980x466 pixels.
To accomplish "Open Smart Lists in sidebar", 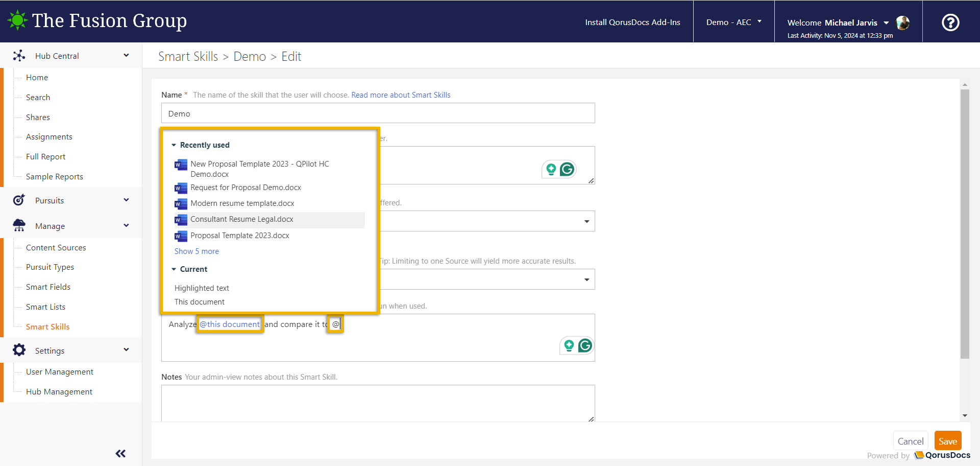I will point(45,307).
